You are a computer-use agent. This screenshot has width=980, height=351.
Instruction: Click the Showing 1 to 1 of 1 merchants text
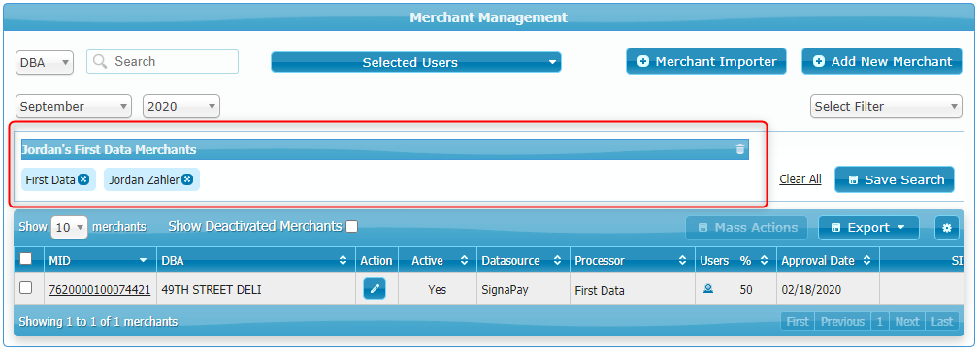coord(98,322)
